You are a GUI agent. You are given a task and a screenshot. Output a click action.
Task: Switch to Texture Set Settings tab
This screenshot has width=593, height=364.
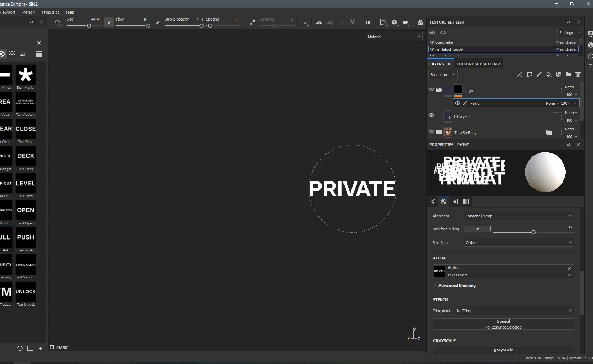pyautogui.click(x=479, y=64)
